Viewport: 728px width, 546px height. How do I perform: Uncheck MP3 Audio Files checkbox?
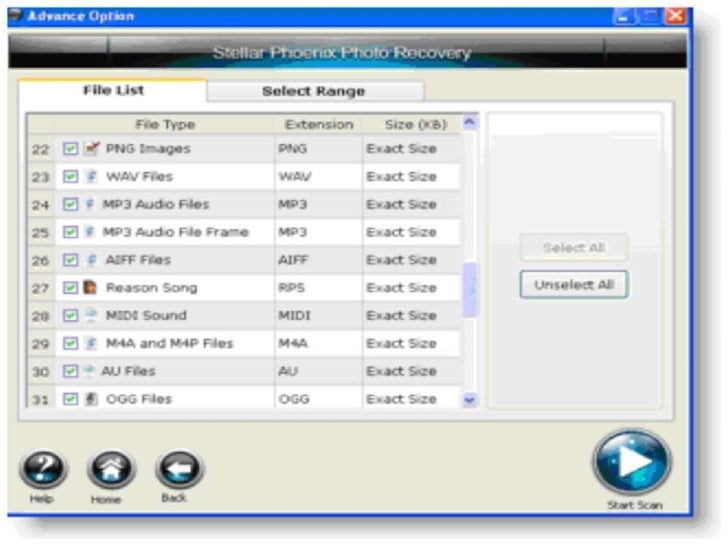click(70, 204)
